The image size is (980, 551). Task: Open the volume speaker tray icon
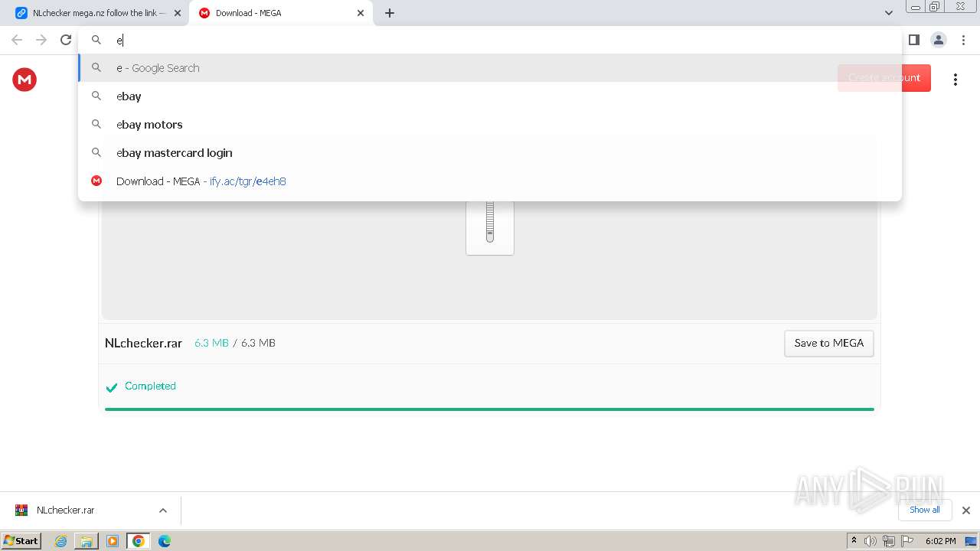pyautogui.click(x=871, y=541)
